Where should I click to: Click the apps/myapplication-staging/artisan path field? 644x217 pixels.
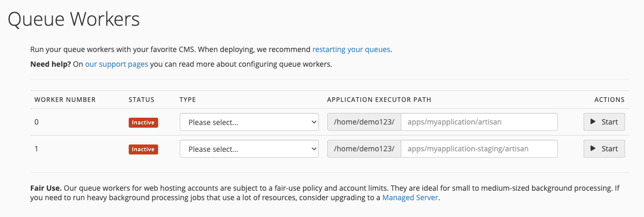[479, 149]
